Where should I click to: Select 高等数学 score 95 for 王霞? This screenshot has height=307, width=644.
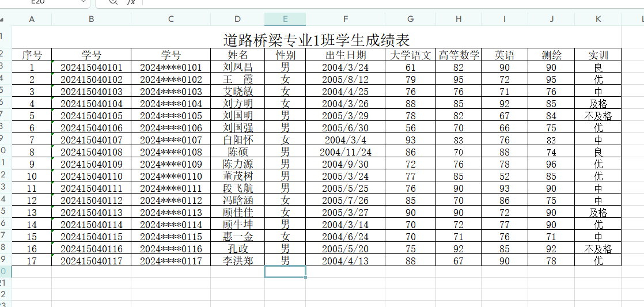click(459, 79)
